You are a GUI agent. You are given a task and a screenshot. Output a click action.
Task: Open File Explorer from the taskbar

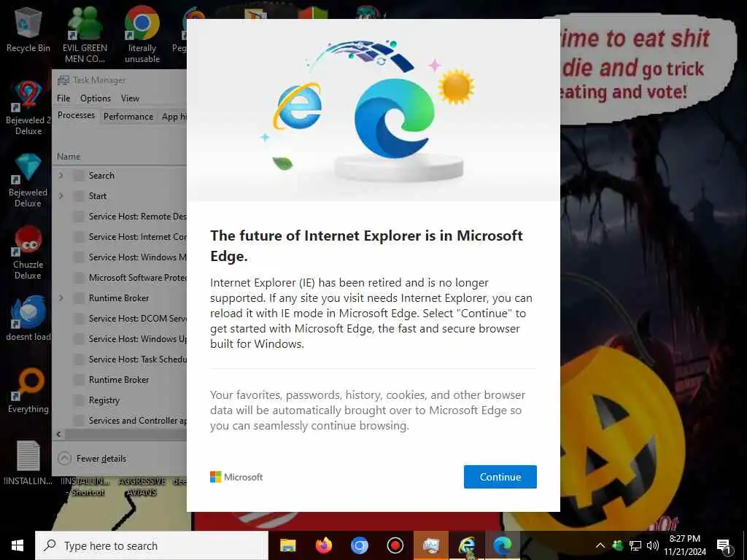pos(287,545)
